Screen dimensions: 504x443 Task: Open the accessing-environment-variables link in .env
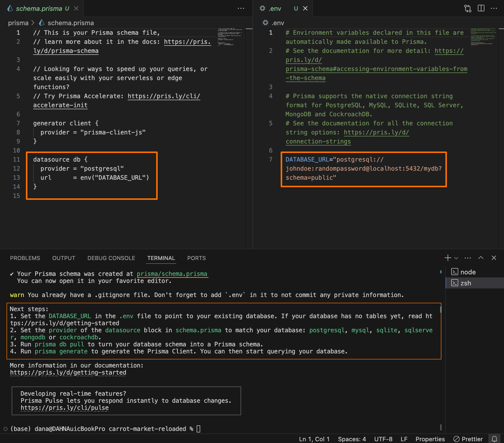tap(376, 69)
